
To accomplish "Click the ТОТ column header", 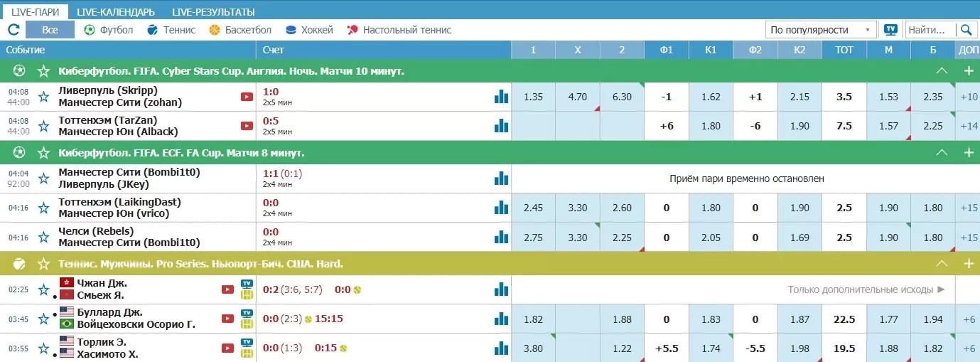I will tap(844, 50).
